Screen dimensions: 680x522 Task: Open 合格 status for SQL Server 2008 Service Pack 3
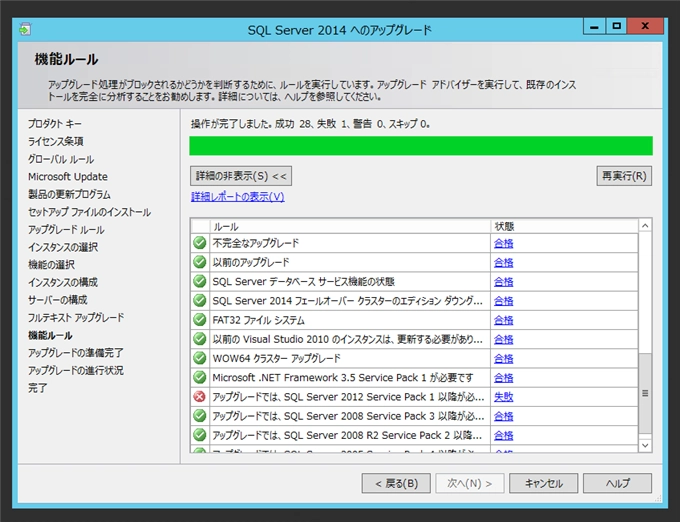tap(503, 416)
